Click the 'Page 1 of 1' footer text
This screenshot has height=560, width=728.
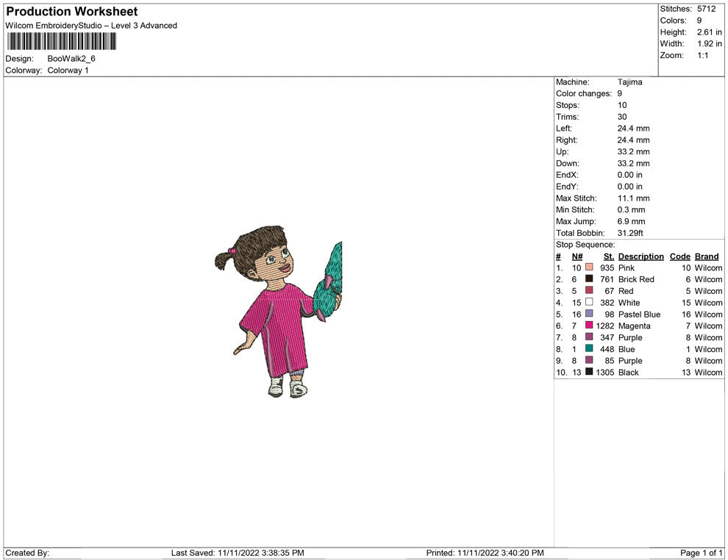pos(701,553)
